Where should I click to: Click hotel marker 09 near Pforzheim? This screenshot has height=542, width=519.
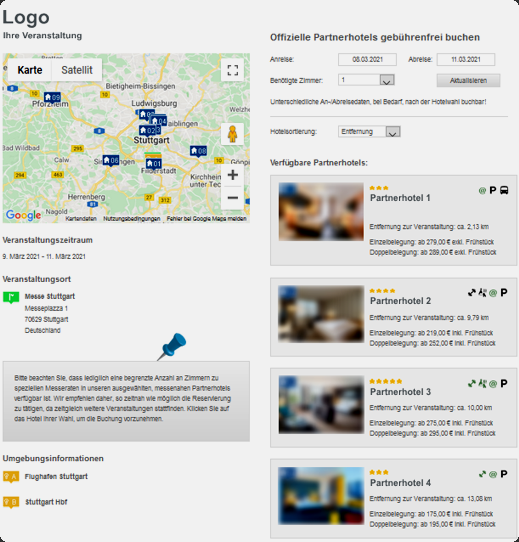(x=52, y=97)
